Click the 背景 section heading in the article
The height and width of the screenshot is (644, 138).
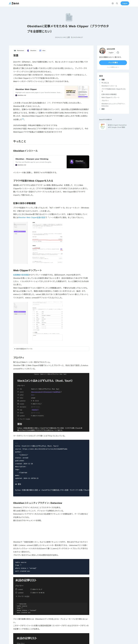pyautogui.click(x=16, y=55)
